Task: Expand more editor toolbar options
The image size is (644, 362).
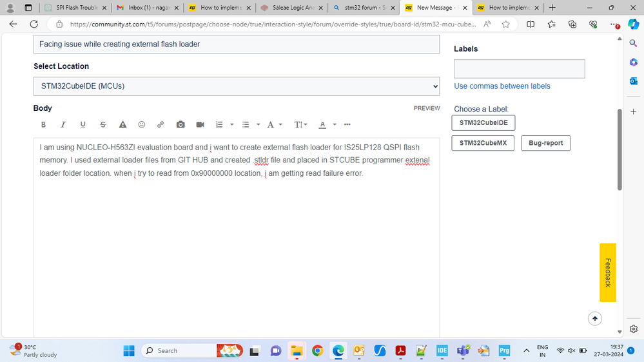Action: (347, 124)
